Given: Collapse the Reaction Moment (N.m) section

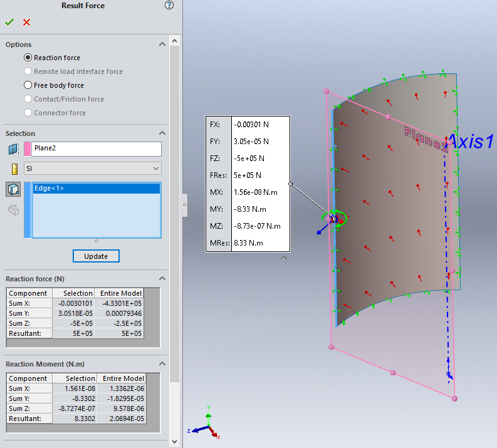Looking at the screenshot, I should tap(162, 364).
